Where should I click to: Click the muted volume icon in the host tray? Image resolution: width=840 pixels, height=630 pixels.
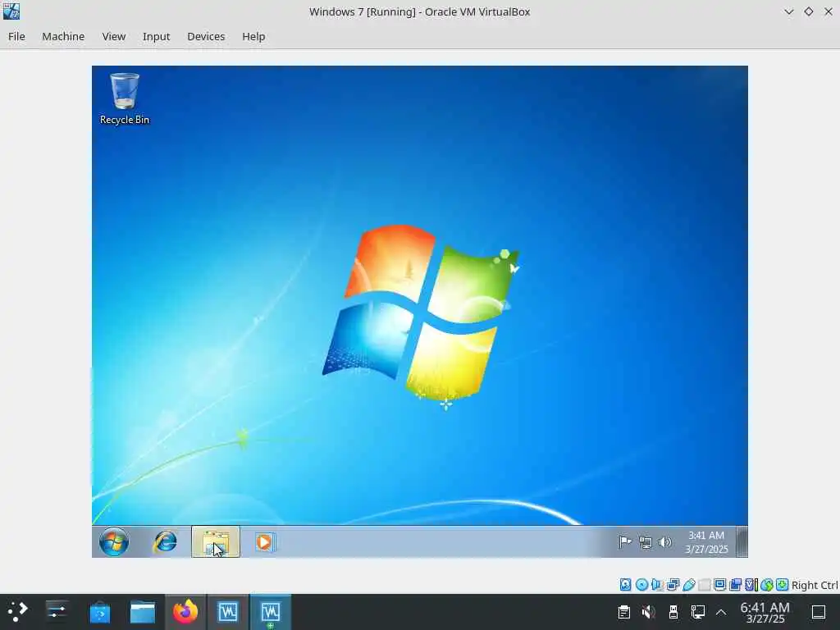[x=648, y=612]
